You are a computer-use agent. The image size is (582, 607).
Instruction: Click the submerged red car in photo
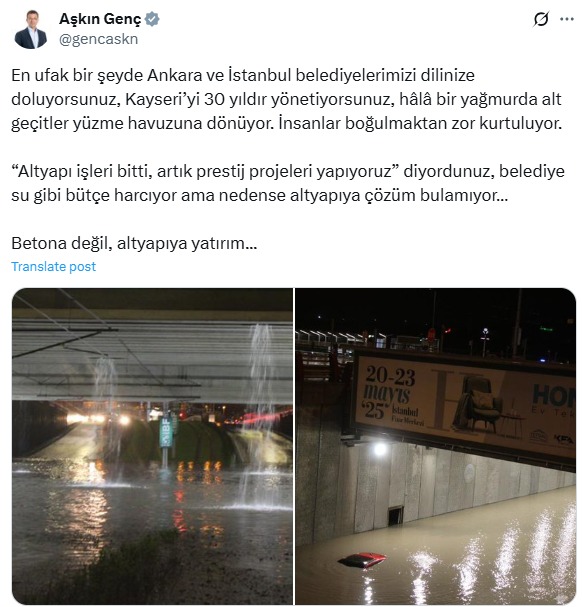(362, 560)
